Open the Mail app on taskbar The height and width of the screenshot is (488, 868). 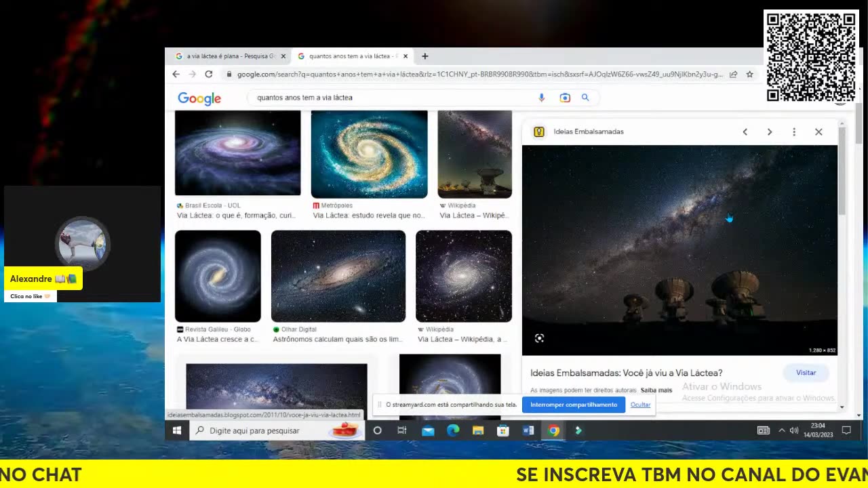point(428,430)
